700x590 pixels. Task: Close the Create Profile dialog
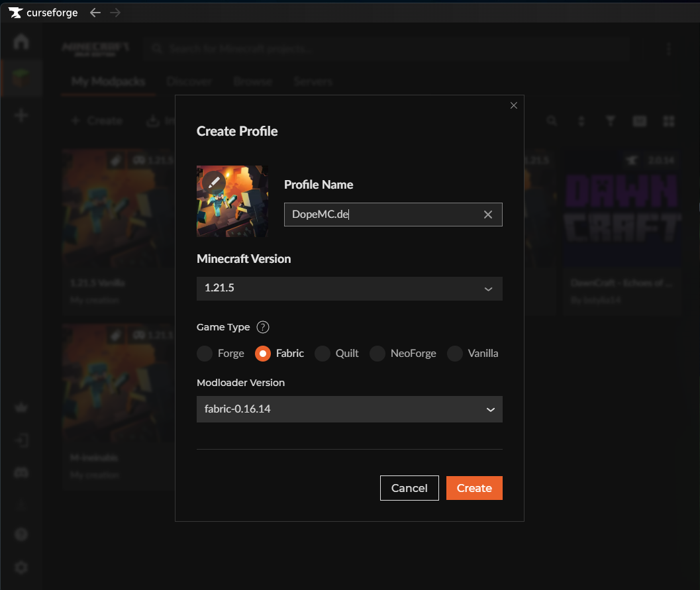514,105
